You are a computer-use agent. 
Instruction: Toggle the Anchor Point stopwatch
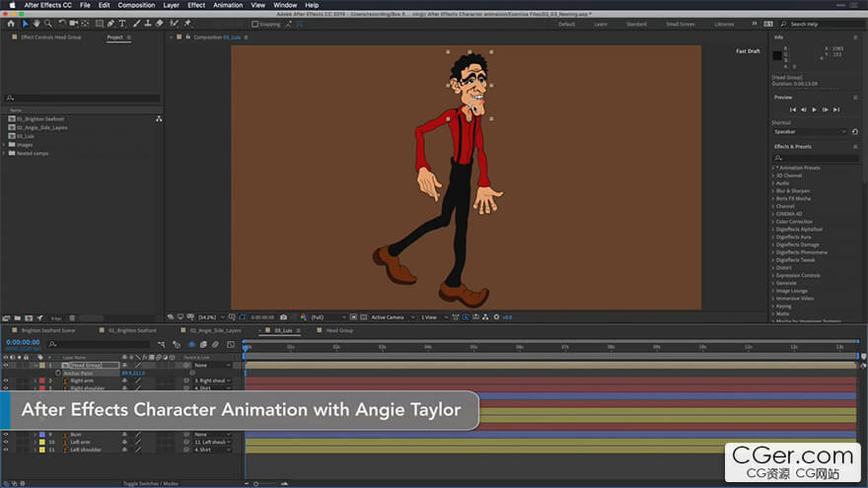pyautogui.click(x=57, y=373)
